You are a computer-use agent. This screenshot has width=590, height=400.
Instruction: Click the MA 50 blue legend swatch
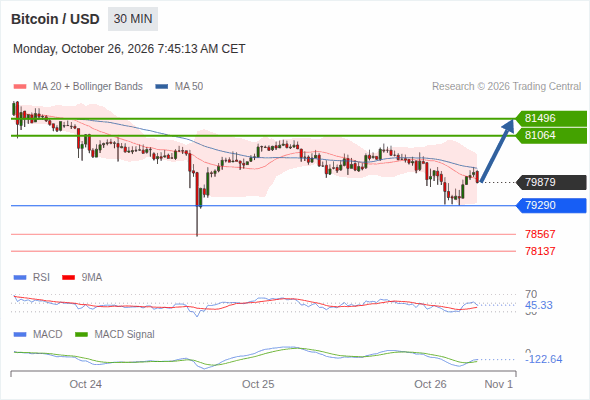pos(162,87)
